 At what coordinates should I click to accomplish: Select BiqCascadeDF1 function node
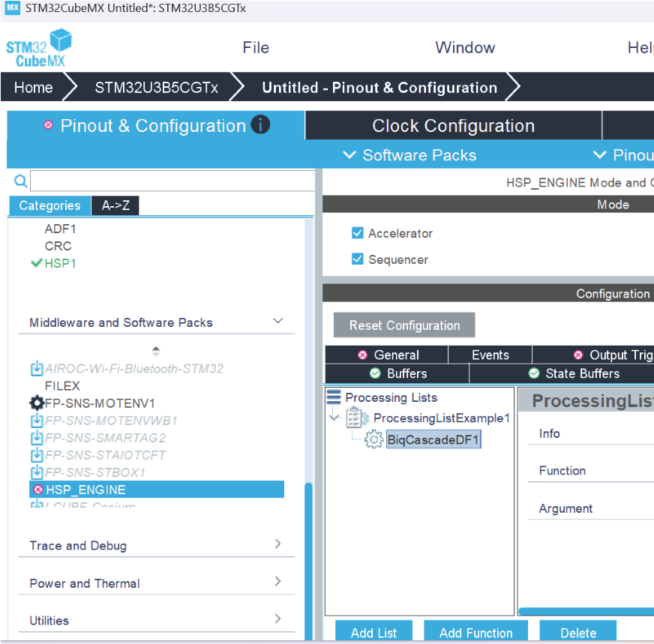click(x=433, y=440)
